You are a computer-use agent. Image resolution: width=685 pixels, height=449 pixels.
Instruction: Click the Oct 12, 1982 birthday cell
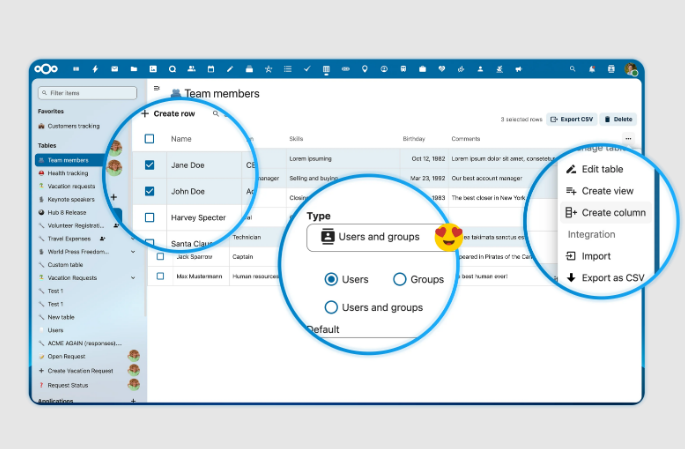(x=428, y=159)
